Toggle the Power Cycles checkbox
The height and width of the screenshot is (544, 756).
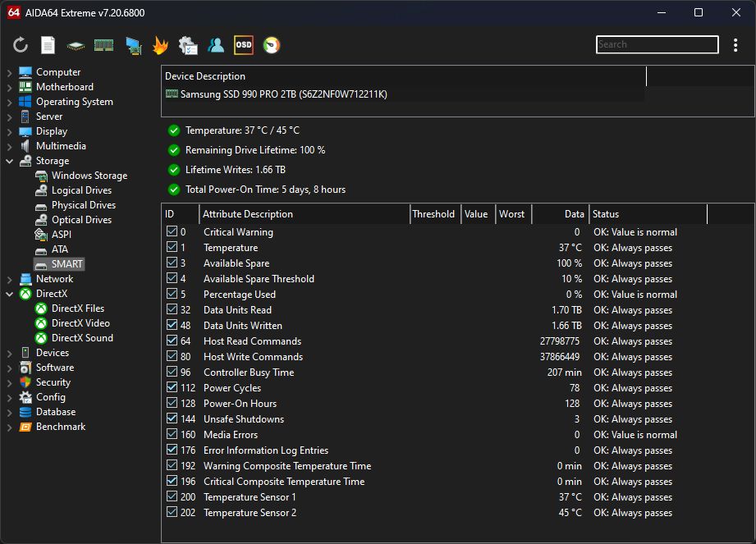click(172, 388)
